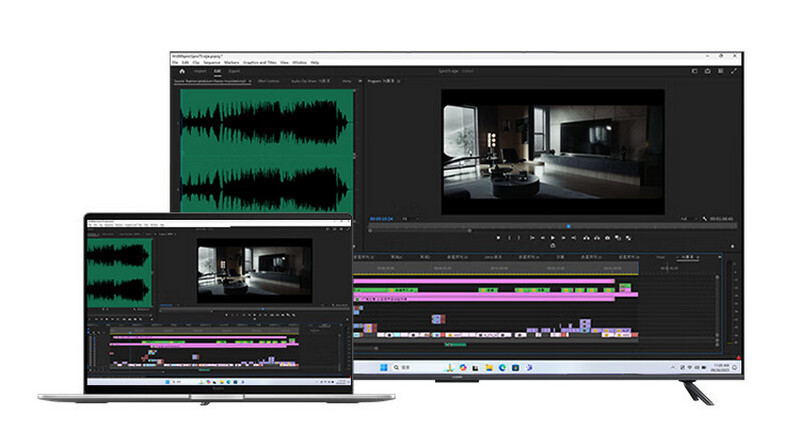Screen dimensions: 800x446
Task: Switch to the Import workspace tab
Action: pyautogui.click(x=200, y=72)
